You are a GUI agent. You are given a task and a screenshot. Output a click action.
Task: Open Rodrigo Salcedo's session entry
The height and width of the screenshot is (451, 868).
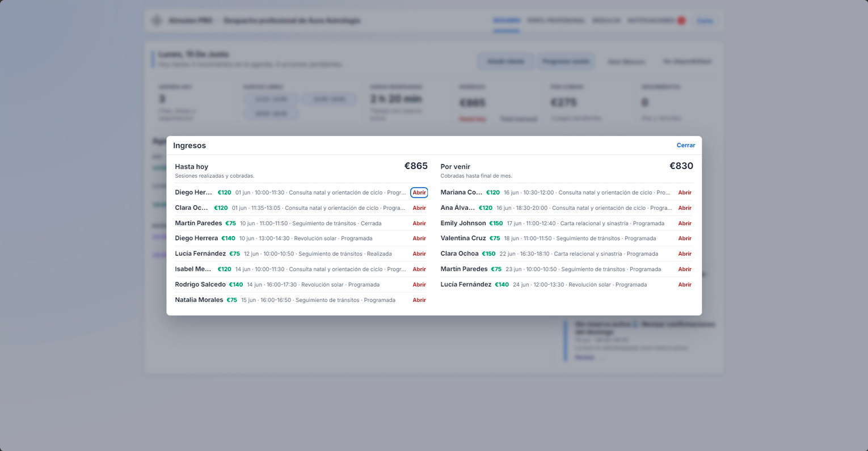(x=419, y=285)
